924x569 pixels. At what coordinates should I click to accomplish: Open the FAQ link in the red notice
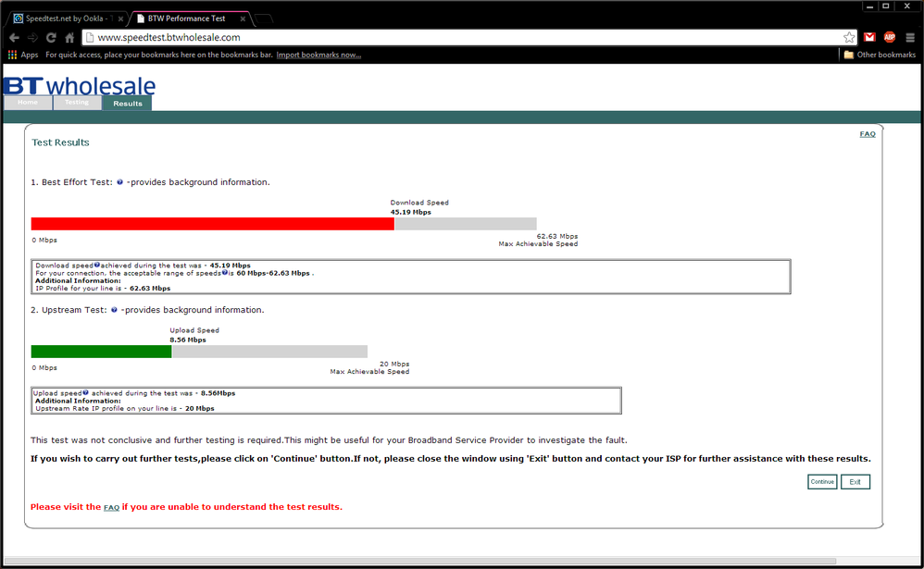pyautogui.click(x=111, y=507)
